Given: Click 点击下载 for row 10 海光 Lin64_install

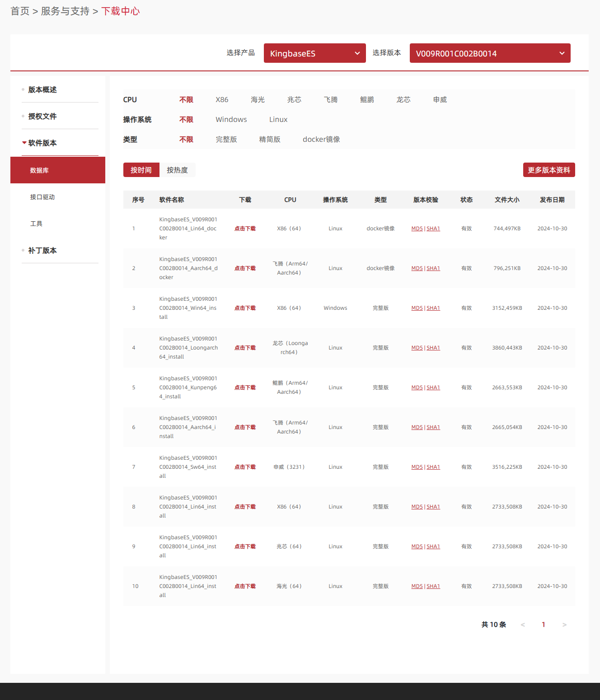Looking at the screenshot, I should [x=245, y=586].
